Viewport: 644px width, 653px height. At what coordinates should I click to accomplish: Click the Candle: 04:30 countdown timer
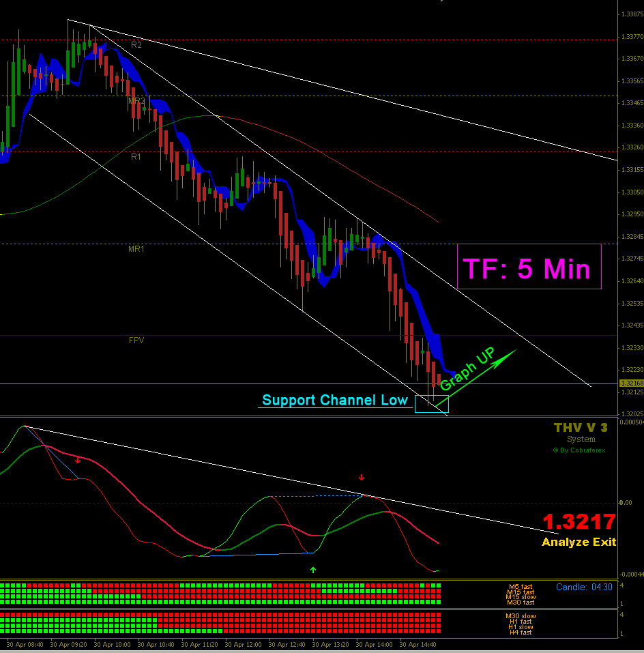584,587
